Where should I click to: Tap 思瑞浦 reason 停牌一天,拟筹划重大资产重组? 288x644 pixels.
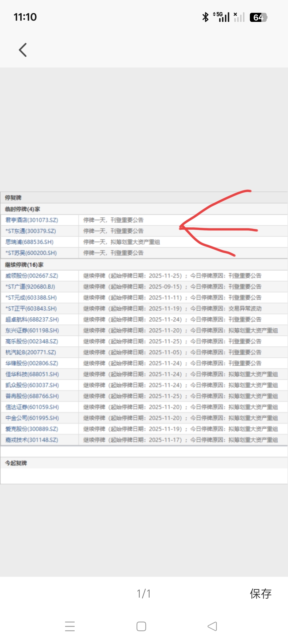(122, 242)
